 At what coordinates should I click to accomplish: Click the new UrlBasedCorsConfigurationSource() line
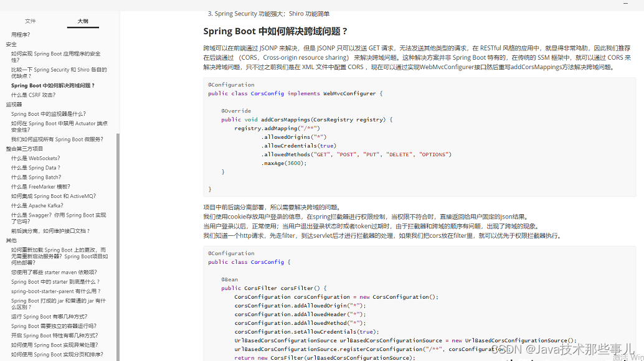tap(406, 340)
